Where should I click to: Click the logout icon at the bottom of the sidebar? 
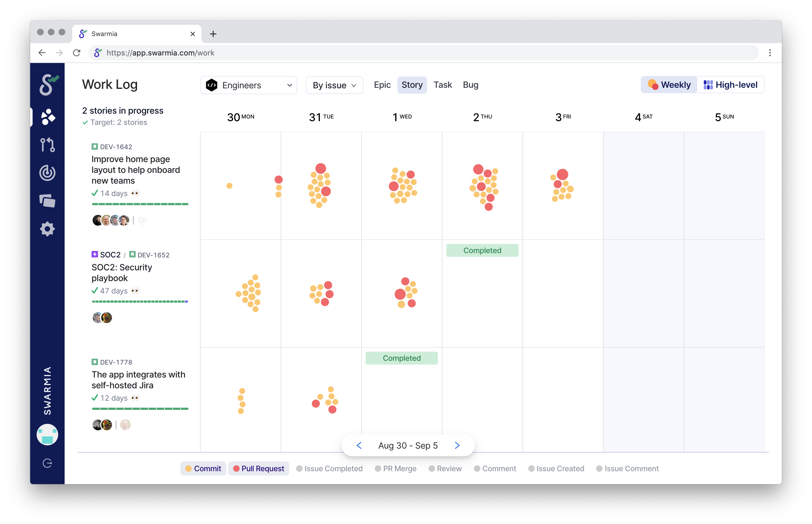coord(47,463)
